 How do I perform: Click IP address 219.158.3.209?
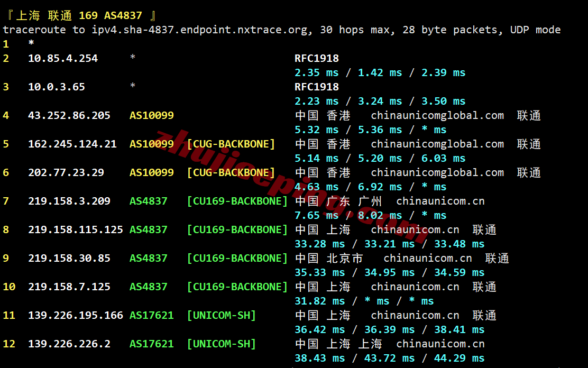pyautogui.click(x=69, y=201)
